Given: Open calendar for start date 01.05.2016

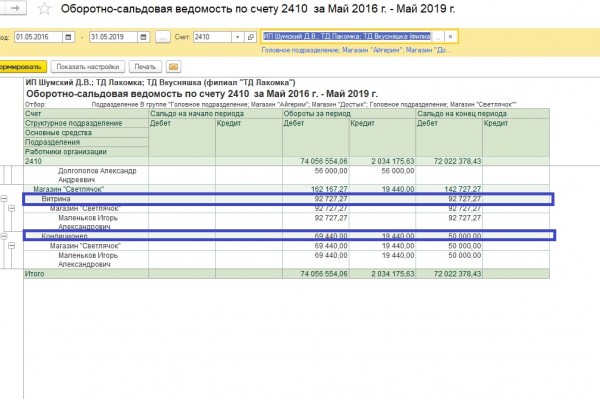Looking at the screenshot, I should click(x=68, y=37).
